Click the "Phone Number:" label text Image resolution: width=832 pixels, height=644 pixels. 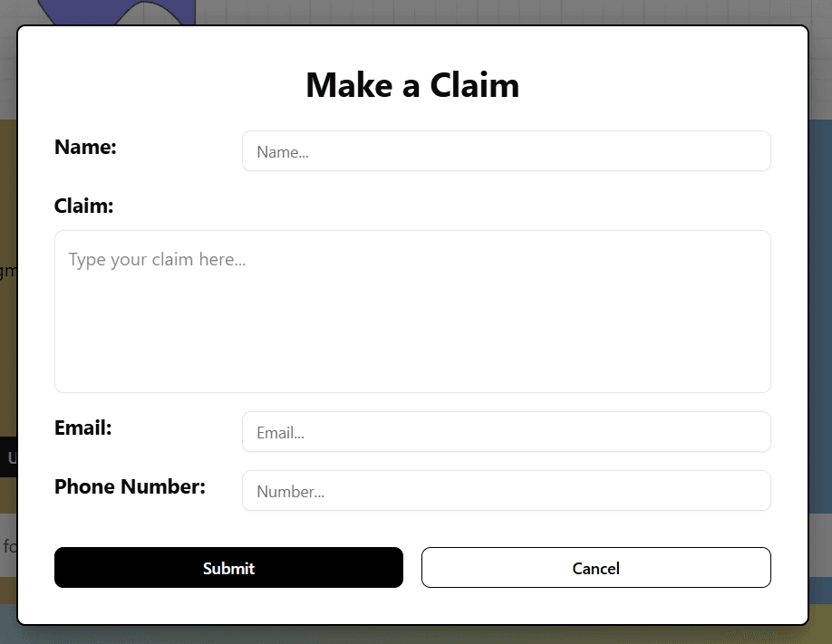[x=130, y=486]
